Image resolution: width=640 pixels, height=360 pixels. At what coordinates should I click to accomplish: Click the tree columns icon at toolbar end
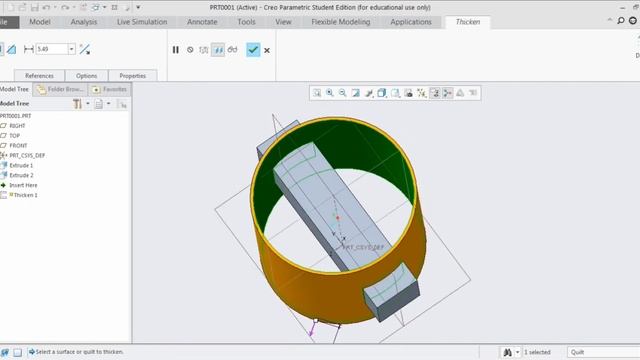[122, 104]
